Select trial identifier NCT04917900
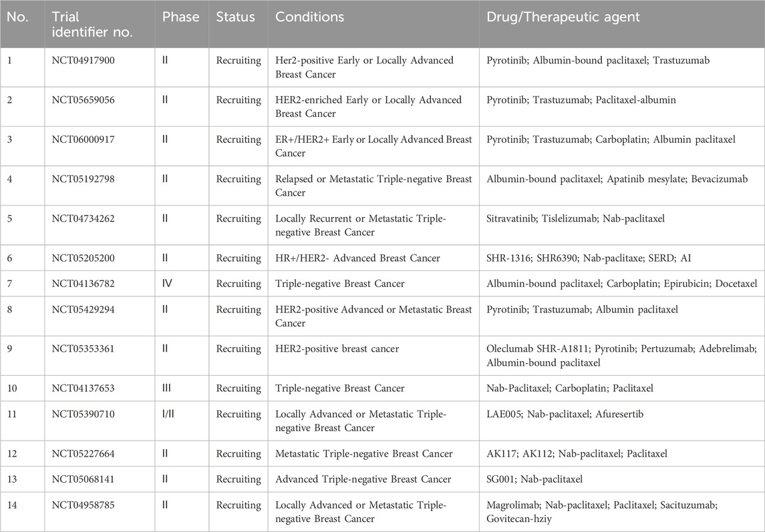 (84, 61)
